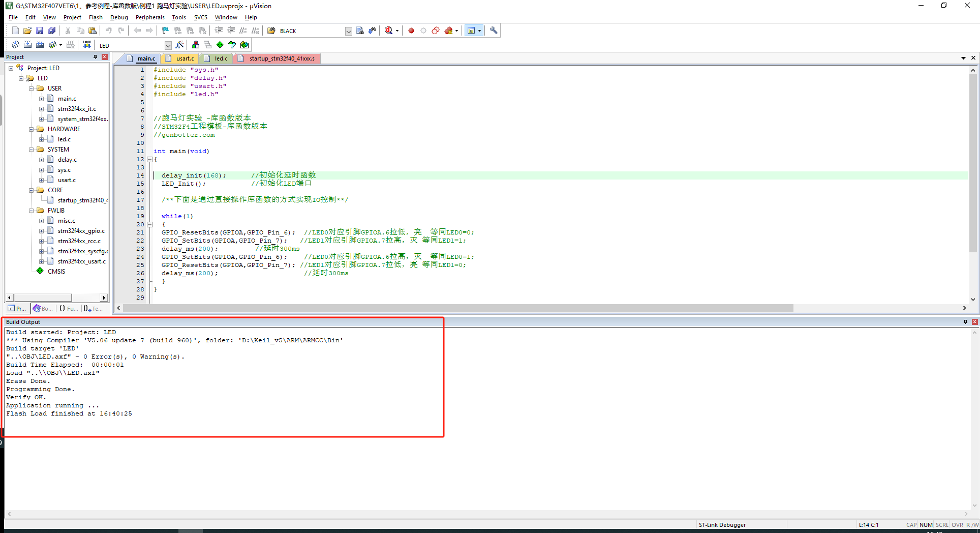The height and width of the screenshot is (533, 980).
Task: Click the Download to flash (LOAD) icon
Action: [87, 45]
